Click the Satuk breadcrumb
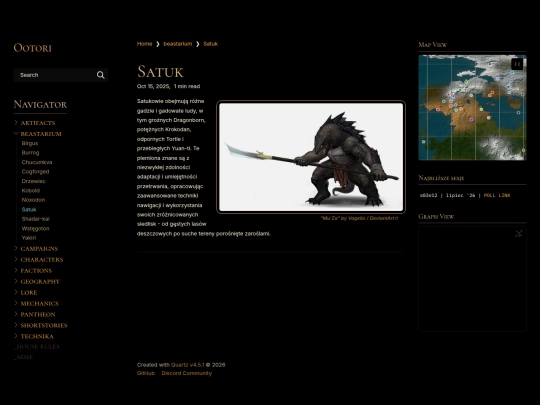The height and width of the screenshot is (405, 540). [x=210, y=44]
